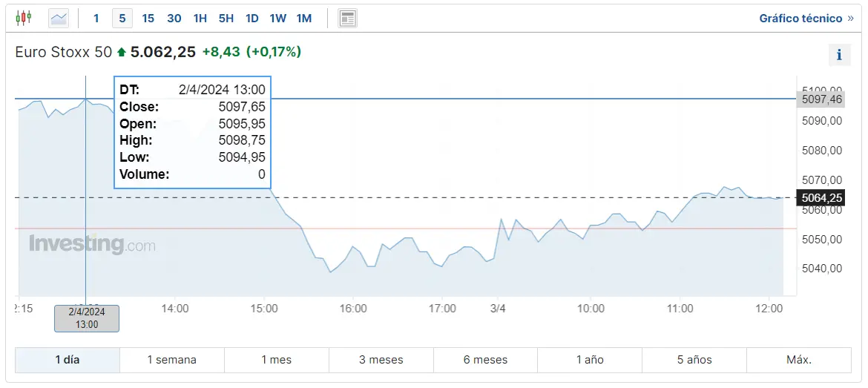Switch to the 1 semana tab

[172, 360]
